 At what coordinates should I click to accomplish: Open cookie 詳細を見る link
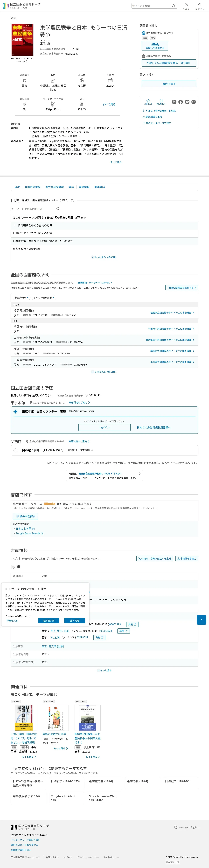pos(12,620)
